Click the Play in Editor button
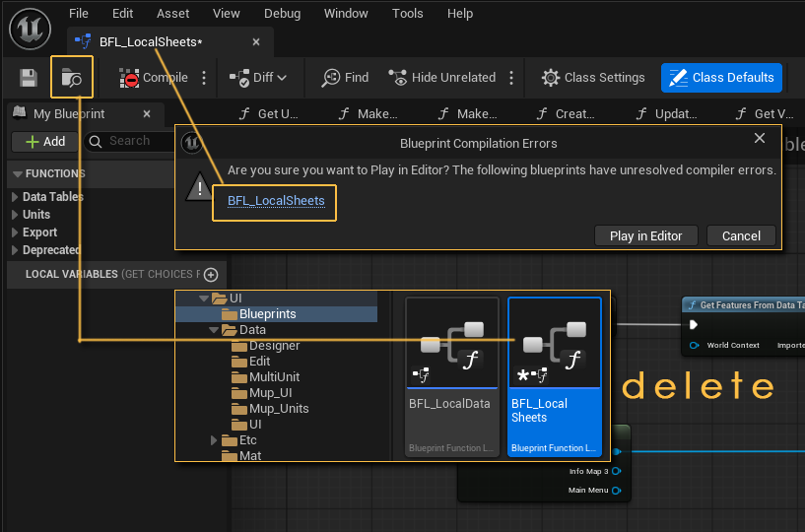The image size is (805, 532). click(x=645, y=235)
